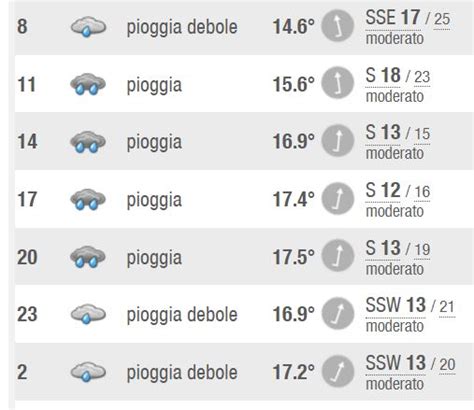Click the SSW 13 / 21 wind label

click(410, 305)
